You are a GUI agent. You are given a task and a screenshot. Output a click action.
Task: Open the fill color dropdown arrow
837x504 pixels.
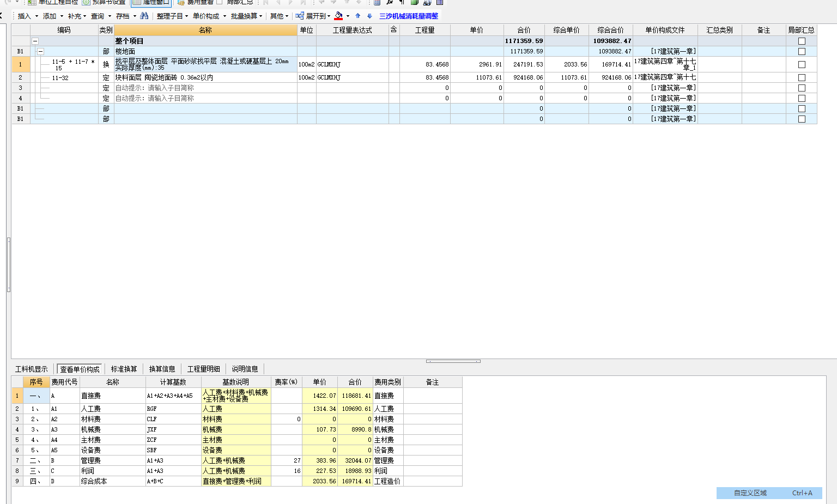[348, 16]
